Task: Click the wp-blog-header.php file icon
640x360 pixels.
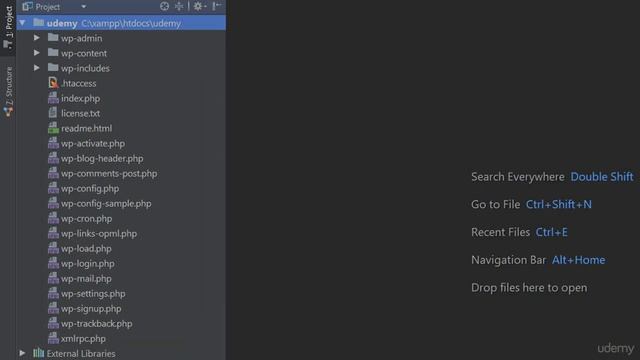Action: tap(53, 158)
